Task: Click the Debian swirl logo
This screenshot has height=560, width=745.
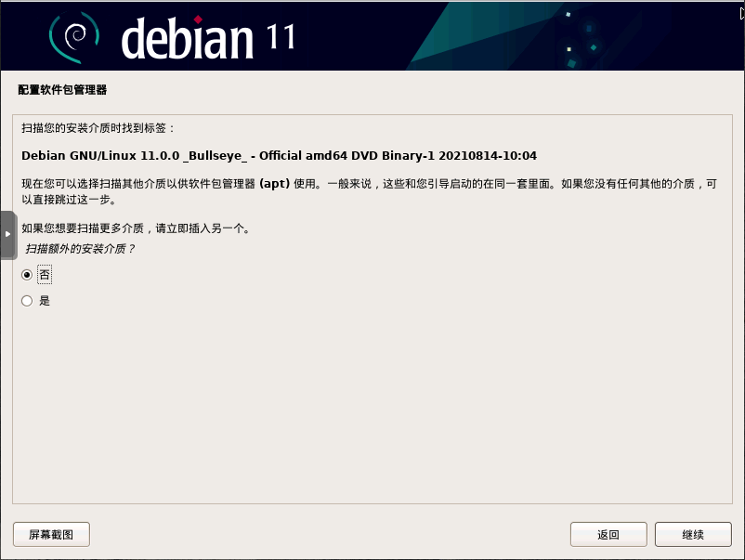Action: pyautogui.click(x=74, y=37)
